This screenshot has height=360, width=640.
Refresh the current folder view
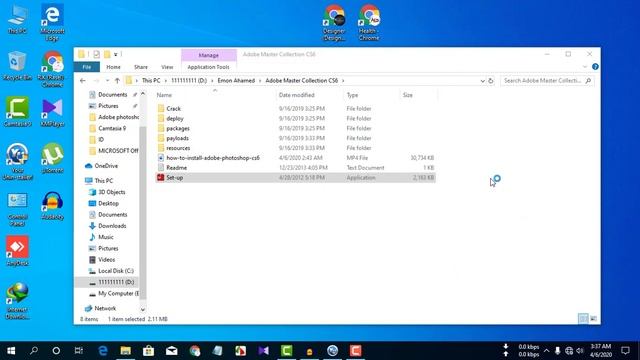click(x=491, y=81)
